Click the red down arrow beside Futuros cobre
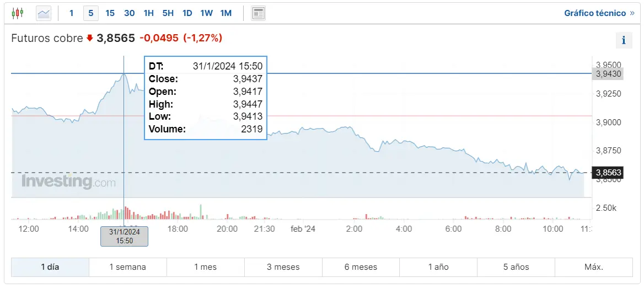 point(89,38)
